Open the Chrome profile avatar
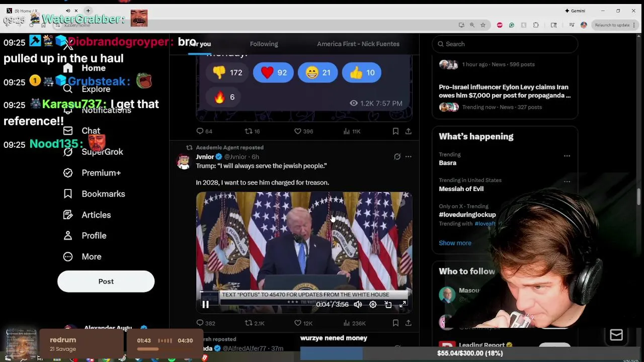 pyautogui.click(x=584, y=25)
